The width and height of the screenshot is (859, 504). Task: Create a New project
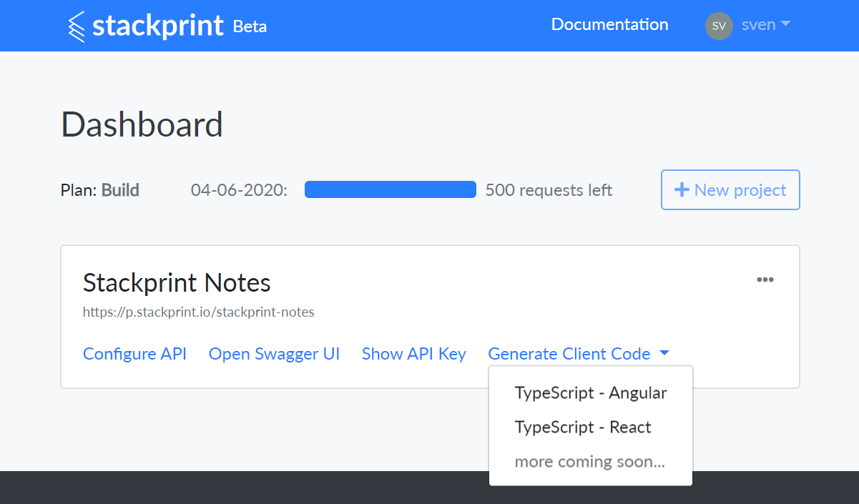point(730,189)
